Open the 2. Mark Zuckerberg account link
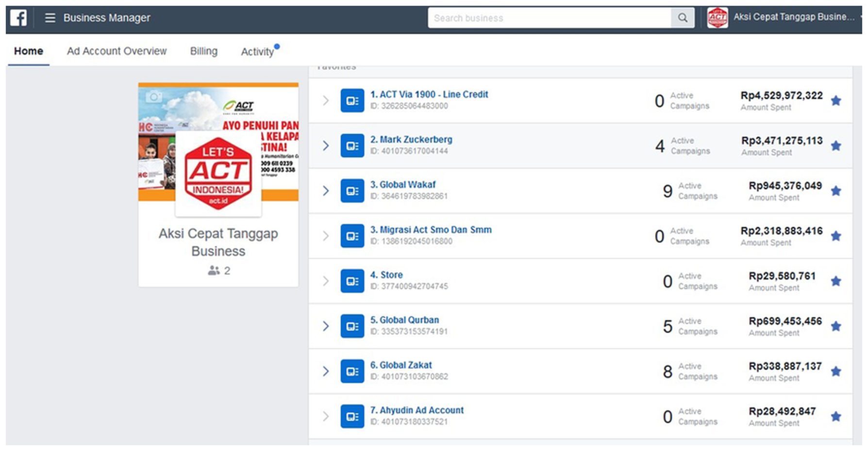This screenshot has height=451, width=868. (411, 140)
